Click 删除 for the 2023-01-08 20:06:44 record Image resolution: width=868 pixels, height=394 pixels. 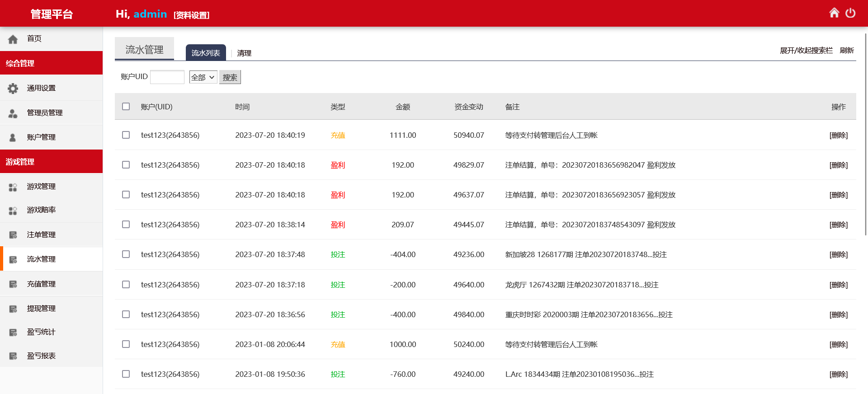838,344
